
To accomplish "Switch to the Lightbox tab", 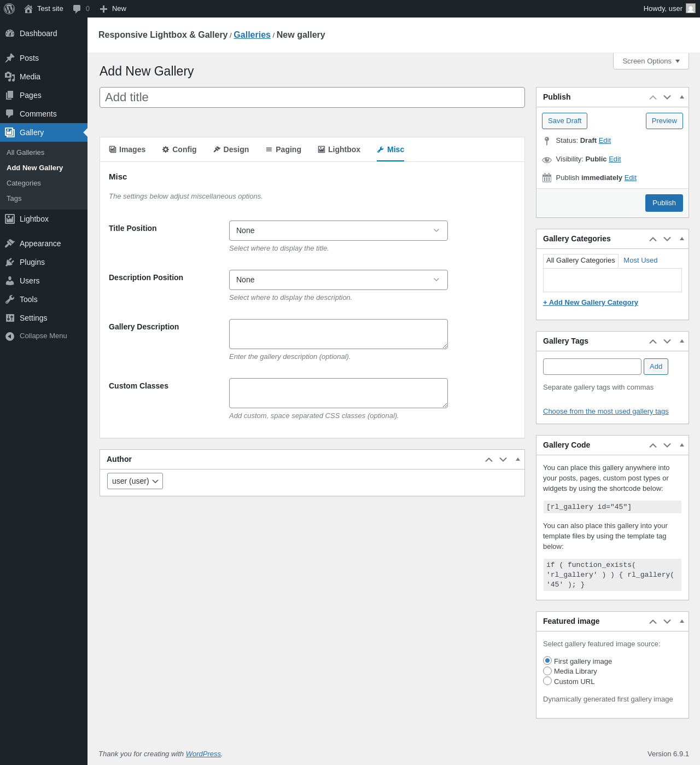I will 339,149.
